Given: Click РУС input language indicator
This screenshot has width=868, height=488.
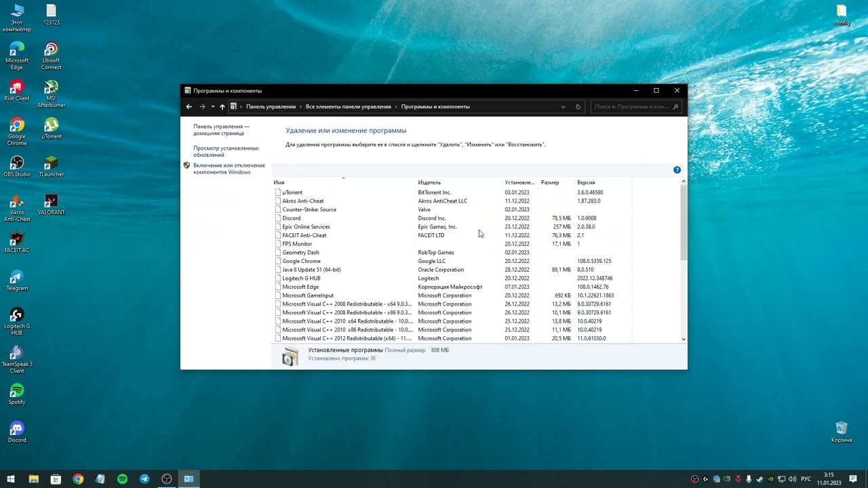Looking at the screenshot, I should pos(806,479).
